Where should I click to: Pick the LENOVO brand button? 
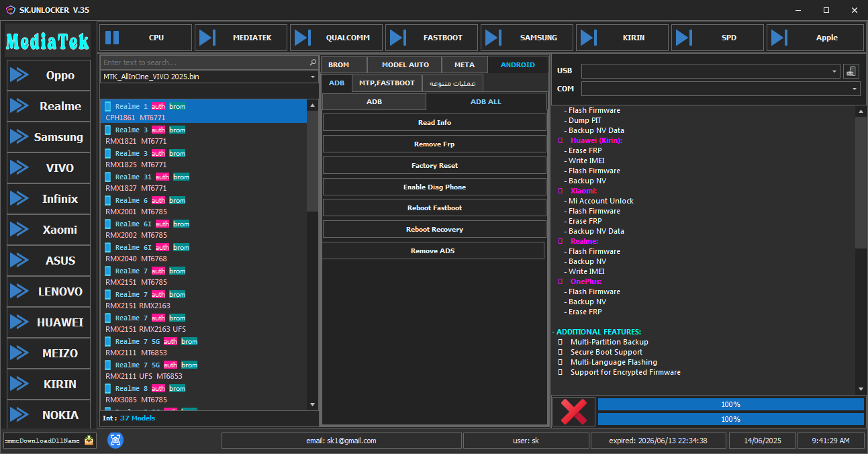coord(48,291)
